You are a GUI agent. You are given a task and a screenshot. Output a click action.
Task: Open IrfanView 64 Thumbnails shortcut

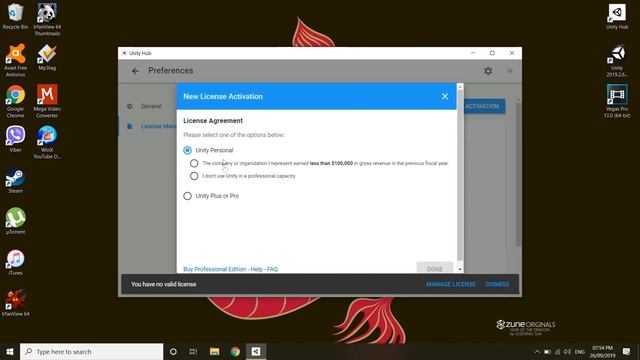click(47, 19)
